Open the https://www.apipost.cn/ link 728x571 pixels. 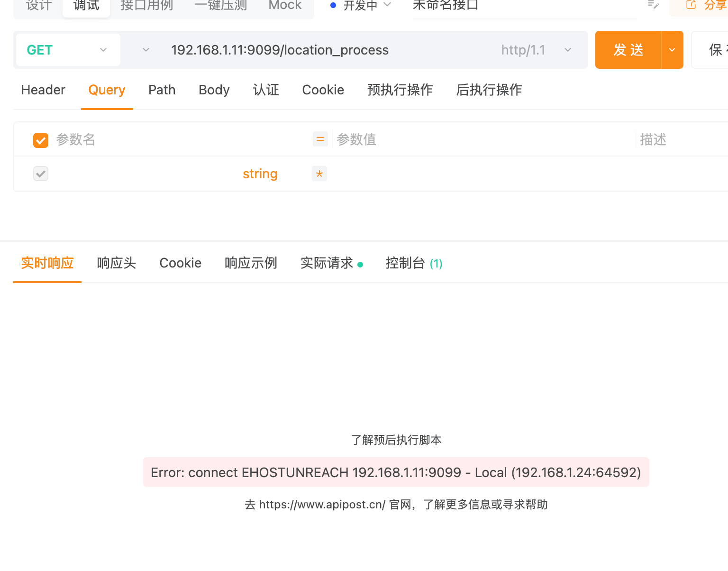coord(322,505)
